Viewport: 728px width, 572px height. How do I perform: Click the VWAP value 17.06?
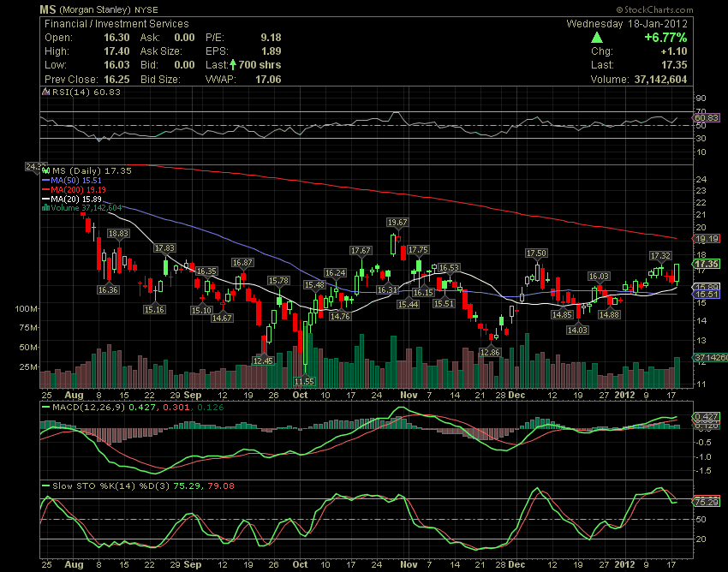point(268,80)
